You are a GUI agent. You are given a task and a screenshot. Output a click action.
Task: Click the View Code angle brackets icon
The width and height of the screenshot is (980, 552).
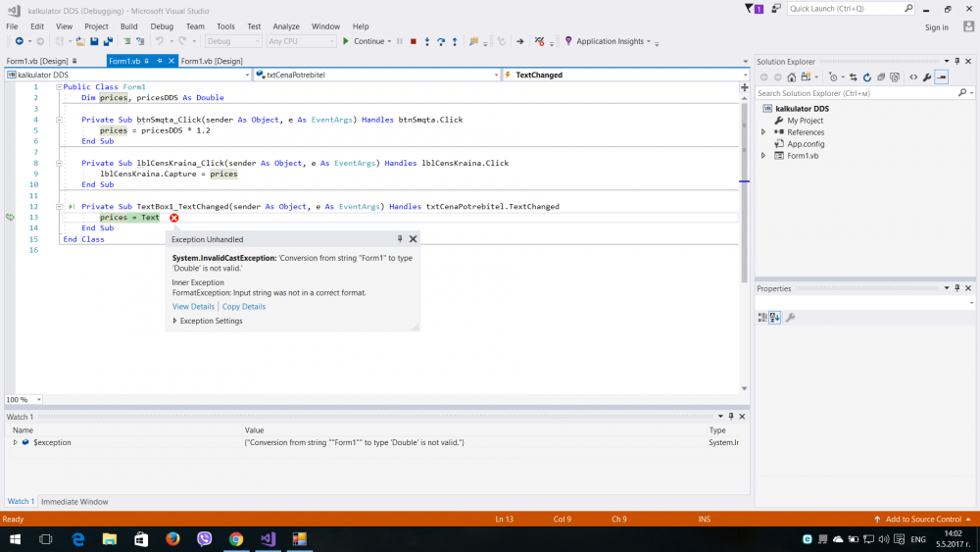point(913,77)
